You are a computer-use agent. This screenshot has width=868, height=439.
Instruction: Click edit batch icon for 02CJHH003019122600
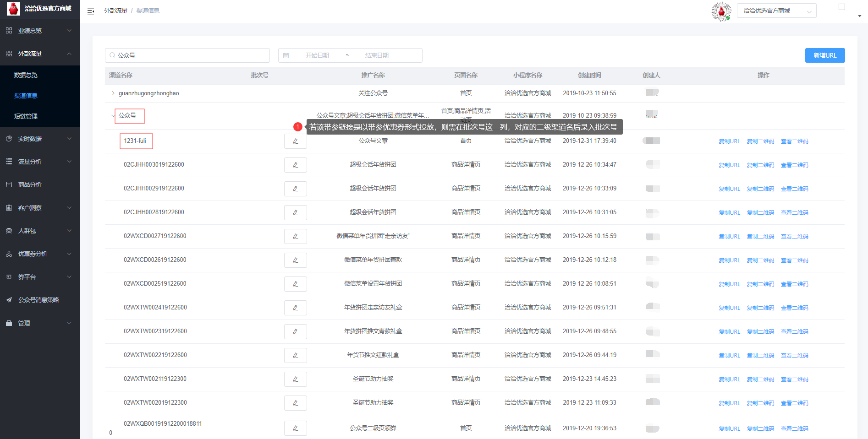click(x=295, y=165)
